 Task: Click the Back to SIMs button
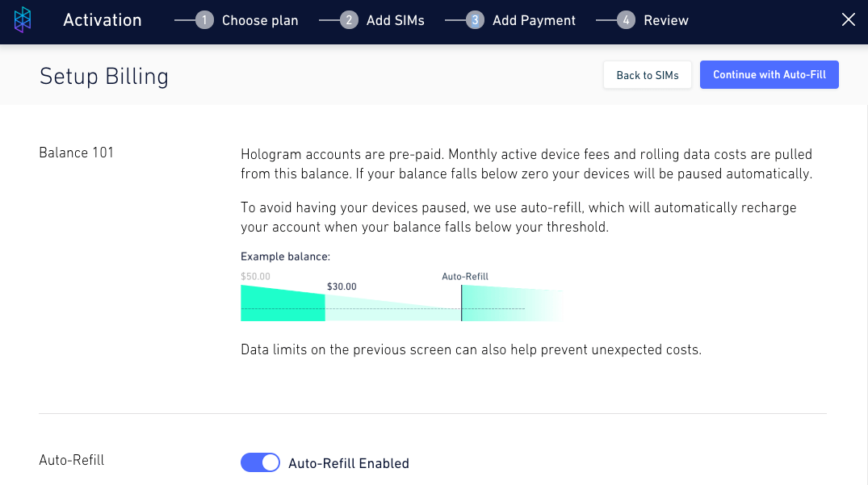point(647,75)
